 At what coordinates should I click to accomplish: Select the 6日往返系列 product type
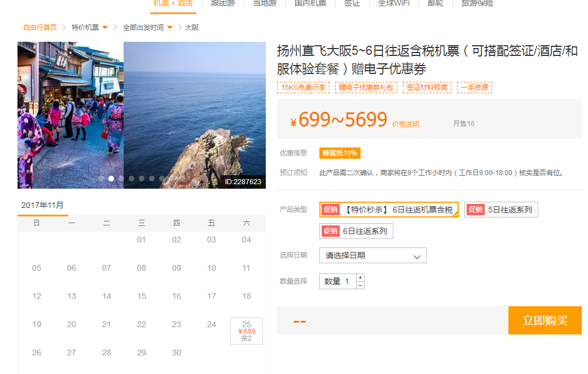pyautogui.click(x=356, y=231)
